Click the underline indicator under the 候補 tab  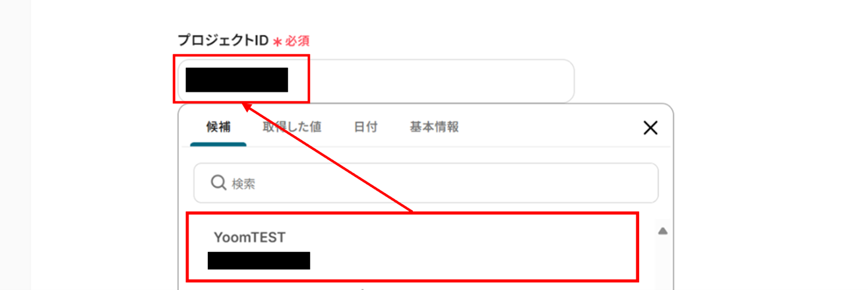click(218, 144)
